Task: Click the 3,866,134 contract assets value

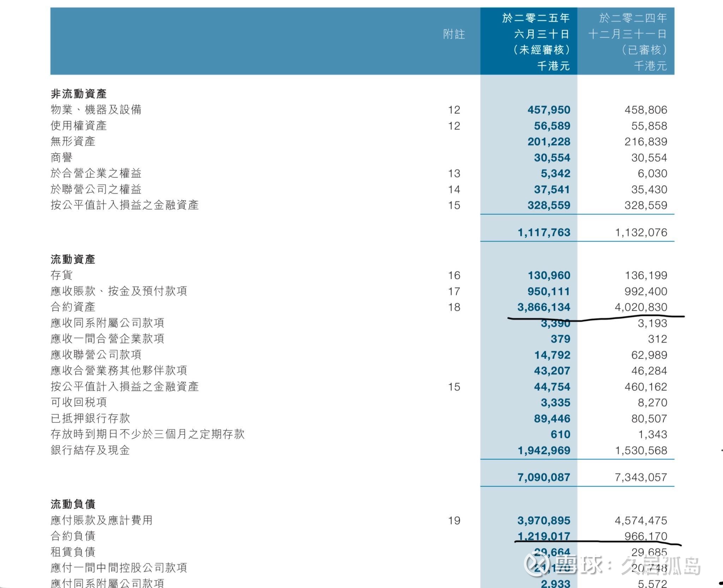Action: click(544, 307)
